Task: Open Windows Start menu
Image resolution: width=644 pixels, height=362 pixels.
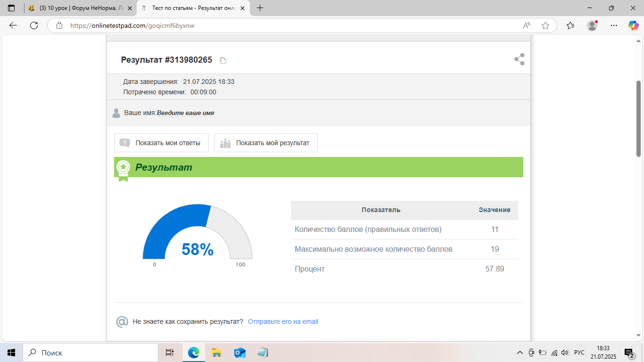Action: point(11,353)
